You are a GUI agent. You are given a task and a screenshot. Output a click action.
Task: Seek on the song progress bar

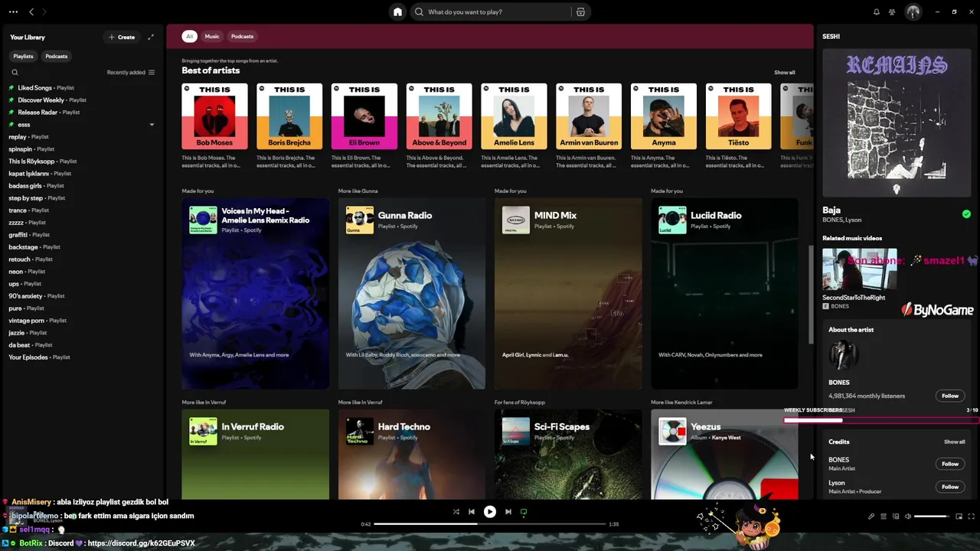coord(490,524)
